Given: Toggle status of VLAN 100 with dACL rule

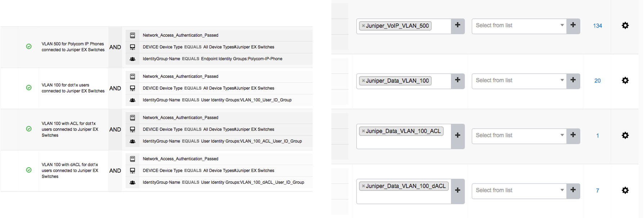Looking at the screenshot, I should click(x=29, y=170).
